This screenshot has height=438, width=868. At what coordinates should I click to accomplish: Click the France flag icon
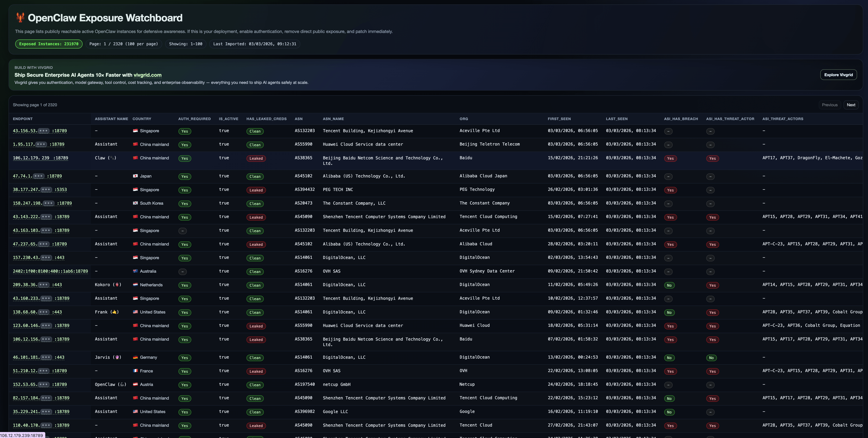coord(135,371)
